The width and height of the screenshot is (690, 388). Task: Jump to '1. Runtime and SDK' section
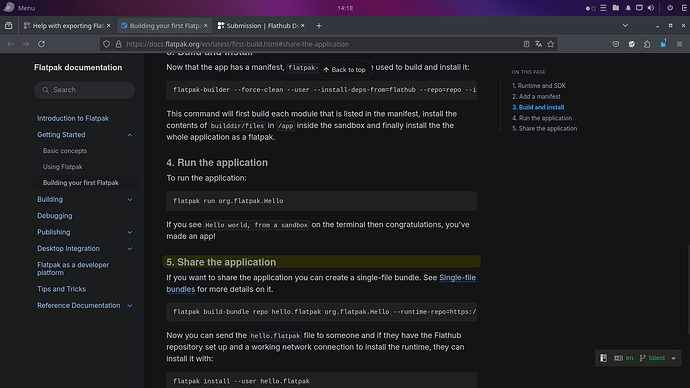pyautogui.click(x=539, y=86)
